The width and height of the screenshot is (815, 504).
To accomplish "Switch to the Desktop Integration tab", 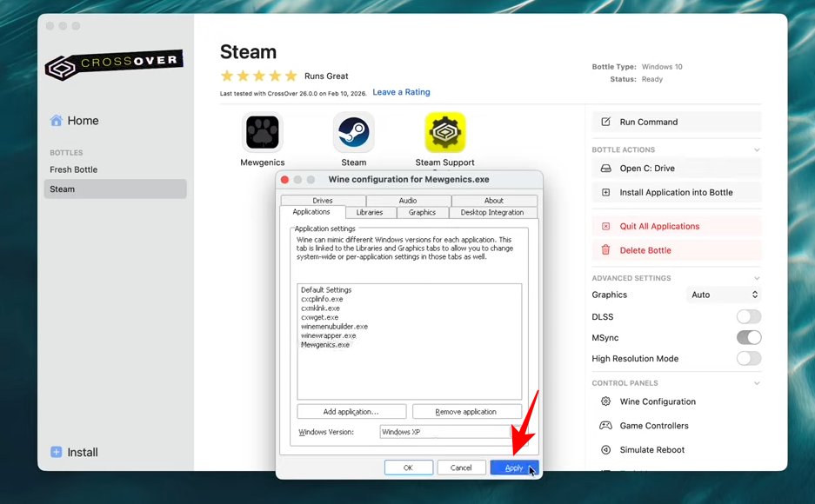I will 492,213.
